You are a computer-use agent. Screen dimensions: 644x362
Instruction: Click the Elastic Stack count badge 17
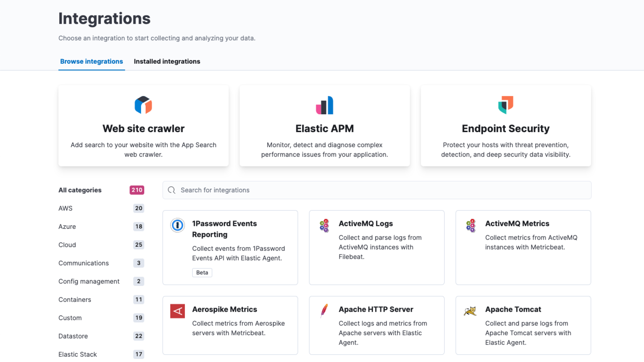point(139,354)
